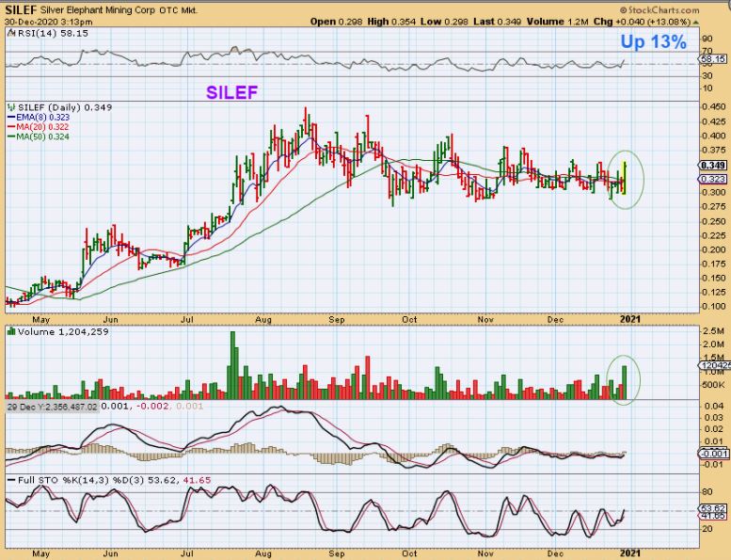Click the volume bars legend icon
Image resolution: width=731 pixels, height=560 pixels.
coord(10,331)
